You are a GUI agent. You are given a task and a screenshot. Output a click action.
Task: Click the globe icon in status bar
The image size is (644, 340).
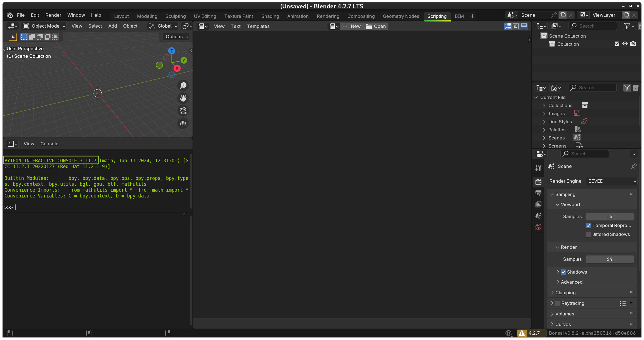pos(509,333)
